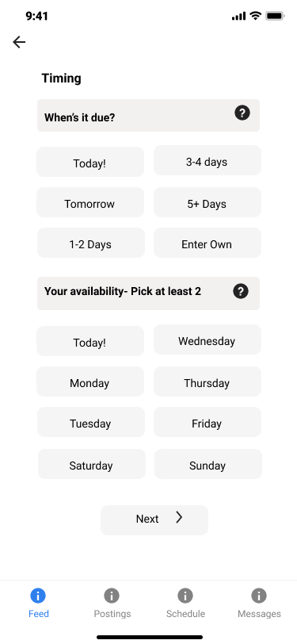The height and width of the screenshot is (644, 297).
Task: Tap the back arrow icon
Action: coord(19,42)
